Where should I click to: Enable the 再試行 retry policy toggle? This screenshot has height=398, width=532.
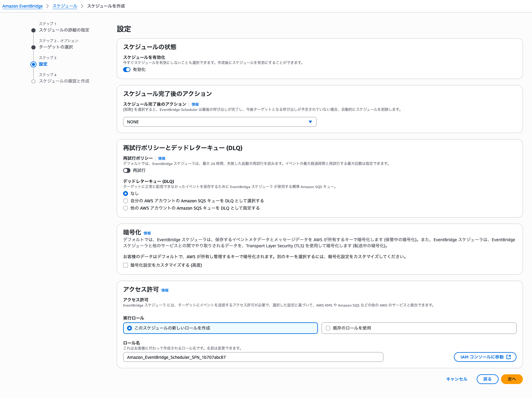point(127,170)
